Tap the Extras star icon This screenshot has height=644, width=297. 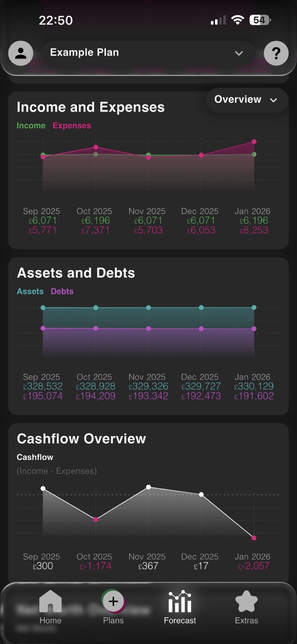click(246, 600)
